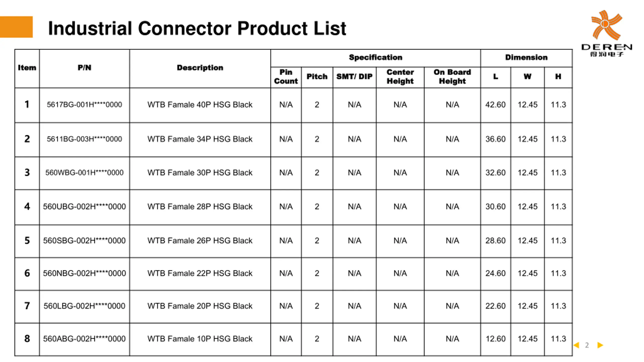Select the Industrial Connector Product List title
Viewport: 644px width, 362px height.
tap(197, 28)
